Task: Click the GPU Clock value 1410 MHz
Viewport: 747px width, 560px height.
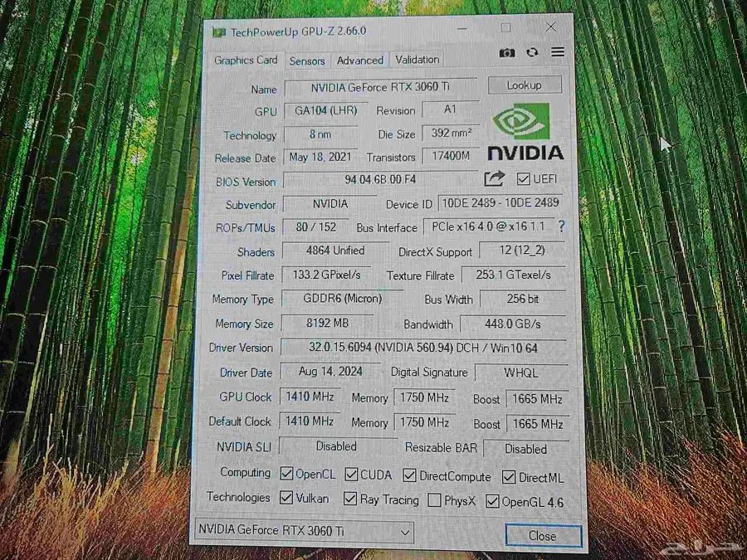Action: 310,397
